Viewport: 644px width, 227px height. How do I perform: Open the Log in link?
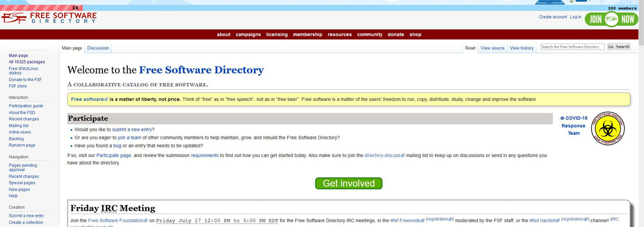[575, 17]
